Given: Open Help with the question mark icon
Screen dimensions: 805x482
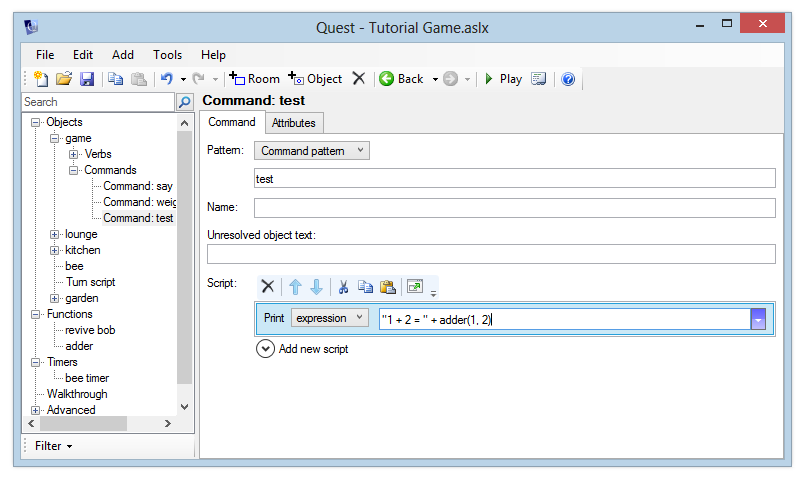Looking at the screenshot, I should [568, 79].
